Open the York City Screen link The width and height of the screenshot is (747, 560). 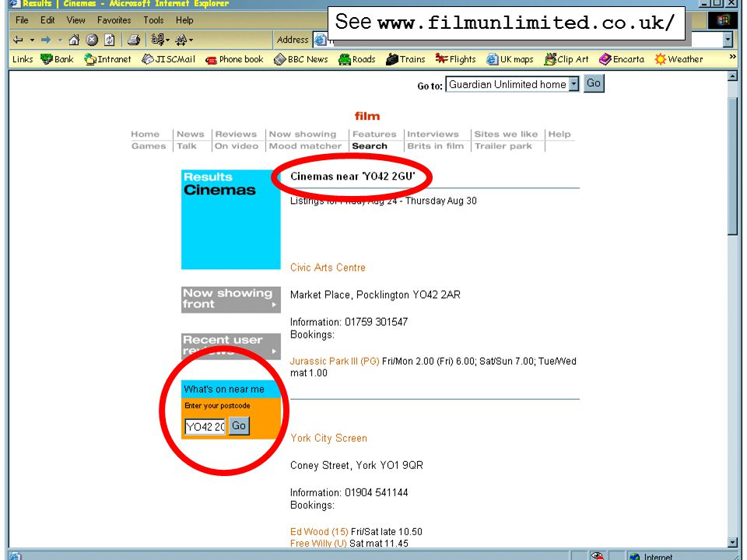click(x=328, y=438)
